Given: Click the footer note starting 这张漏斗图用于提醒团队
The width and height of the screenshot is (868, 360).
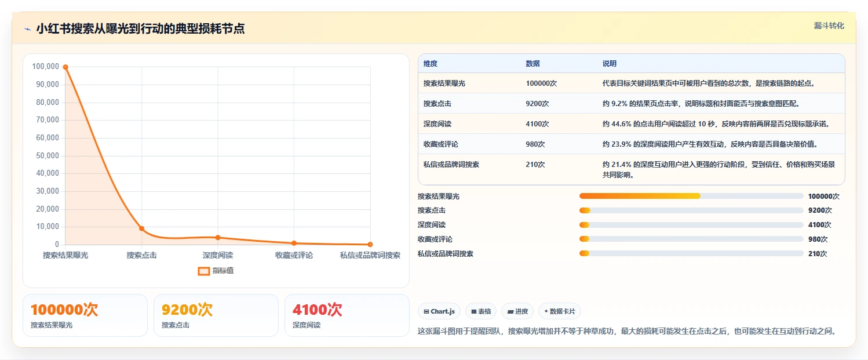Looking at the screenshot, I should pos(627,331).
